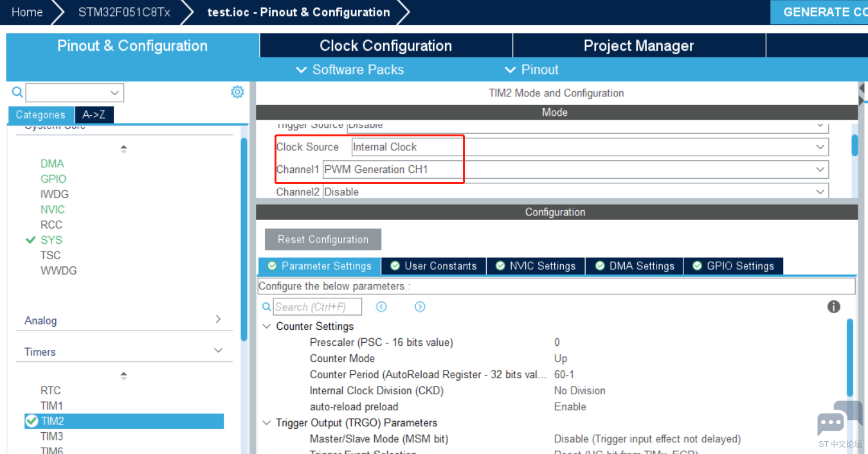The image size is (868, 454).
Task: Switch to Clock Configuration tab
Action: [386, 46]
